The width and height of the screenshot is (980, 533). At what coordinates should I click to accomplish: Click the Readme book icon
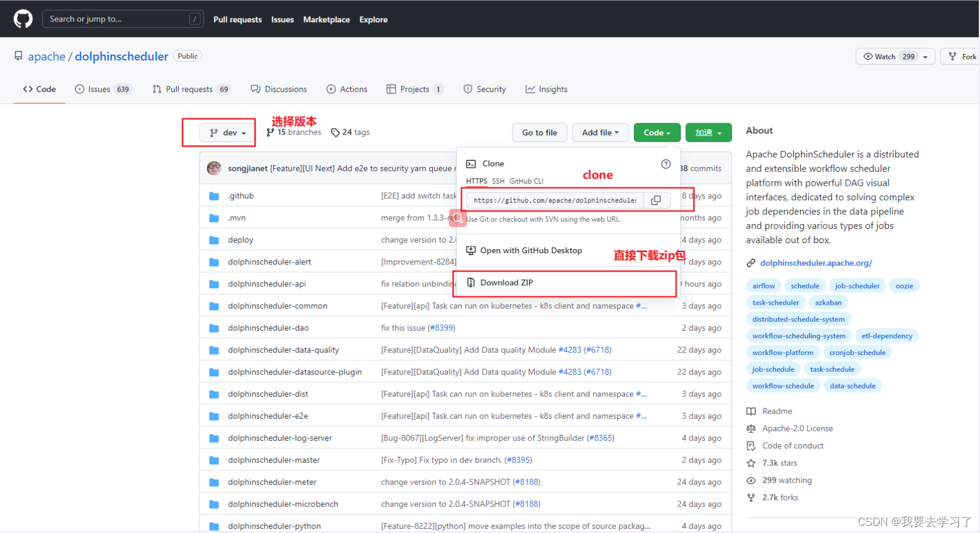pos(751,411)
